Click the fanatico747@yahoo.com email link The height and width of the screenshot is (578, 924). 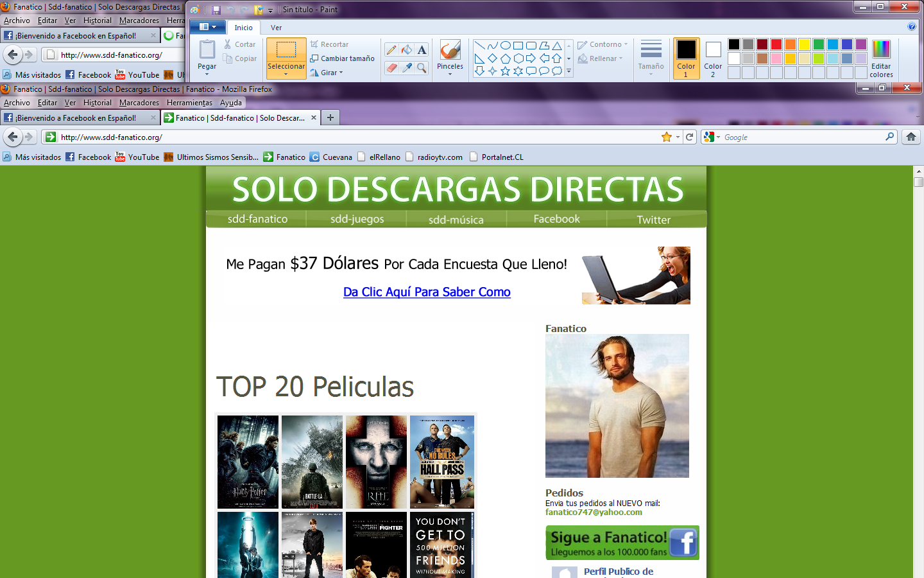point(594,512)
